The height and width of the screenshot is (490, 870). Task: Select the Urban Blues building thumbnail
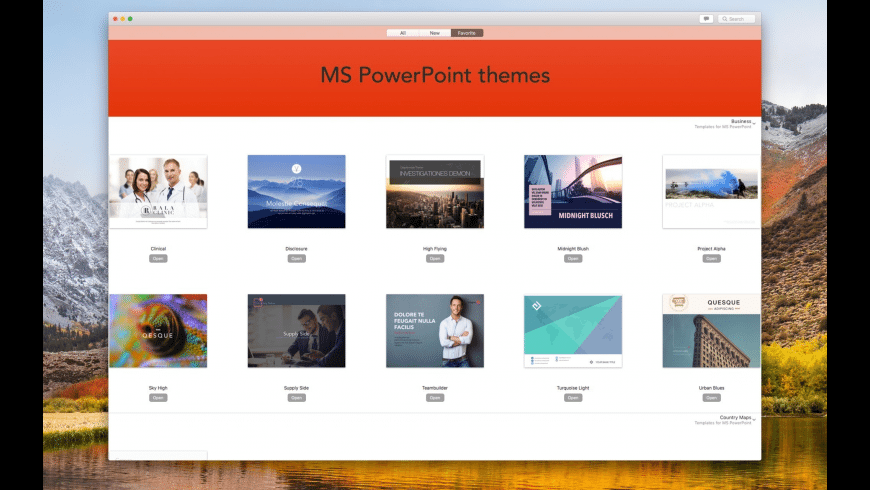711,331
